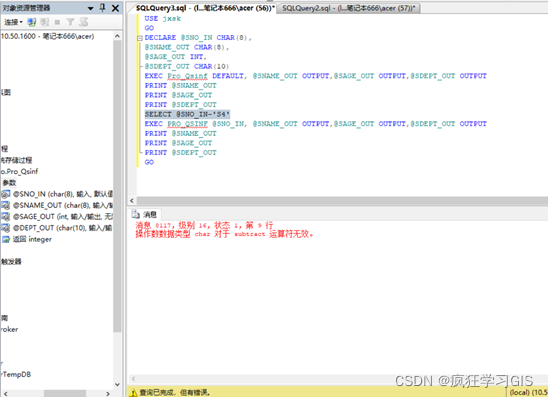
Task: Click the @SDEPT_OUT CHAR(10) declaration line
Action: pos(187,66)
